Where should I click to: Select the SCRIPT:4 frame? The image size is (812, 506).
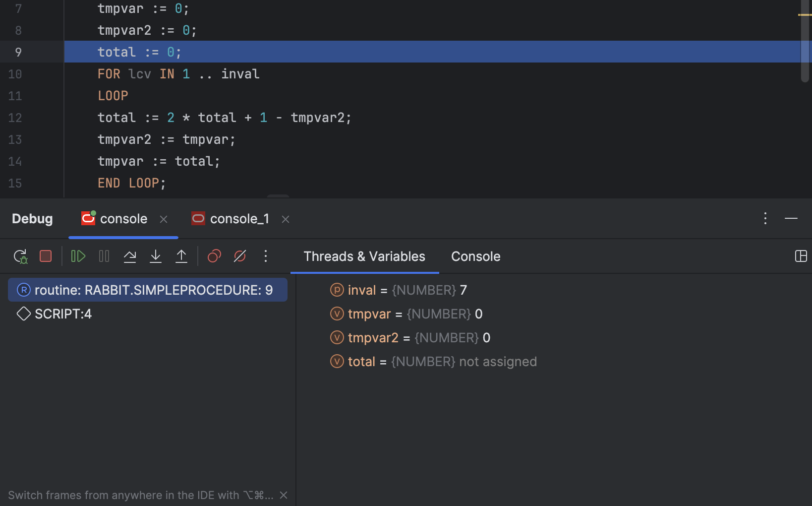coord(148,314)
